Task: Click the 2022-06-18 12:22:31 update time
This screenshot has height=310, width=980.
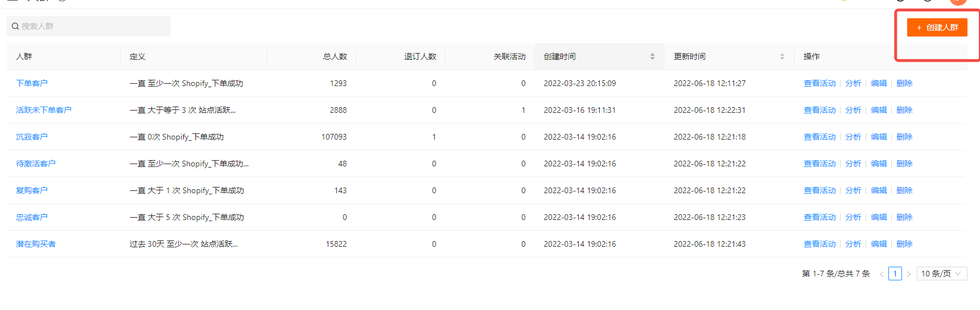Action: coord(710,110)
